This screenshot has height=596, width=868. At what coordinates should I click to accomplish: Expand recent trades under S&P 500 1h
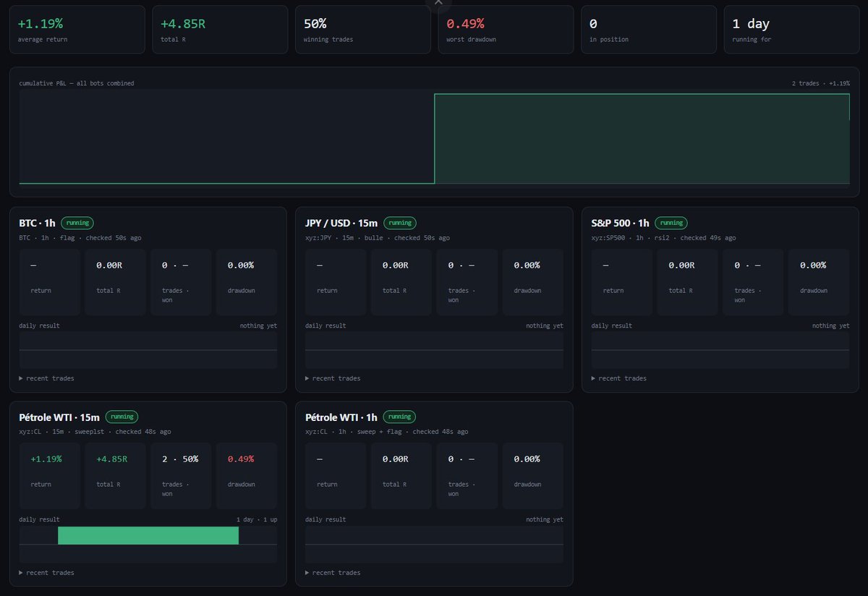pyautogui.click(x=619, y=378)
